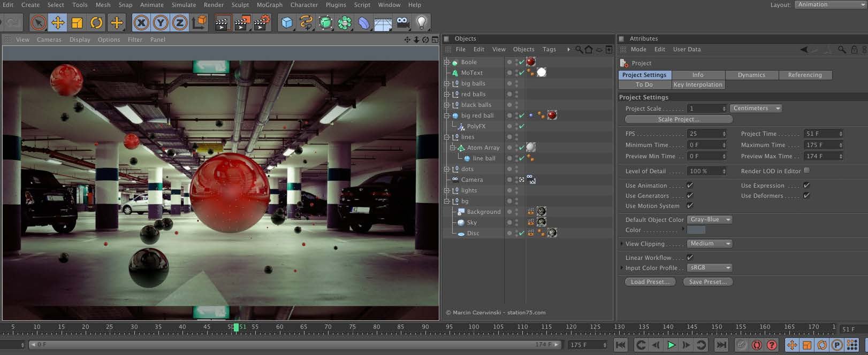Click the default object Color swatch

(696, 230)
